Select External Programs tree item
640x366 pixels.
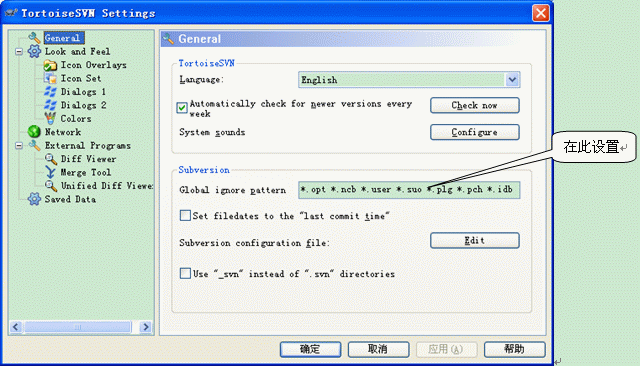87,146
